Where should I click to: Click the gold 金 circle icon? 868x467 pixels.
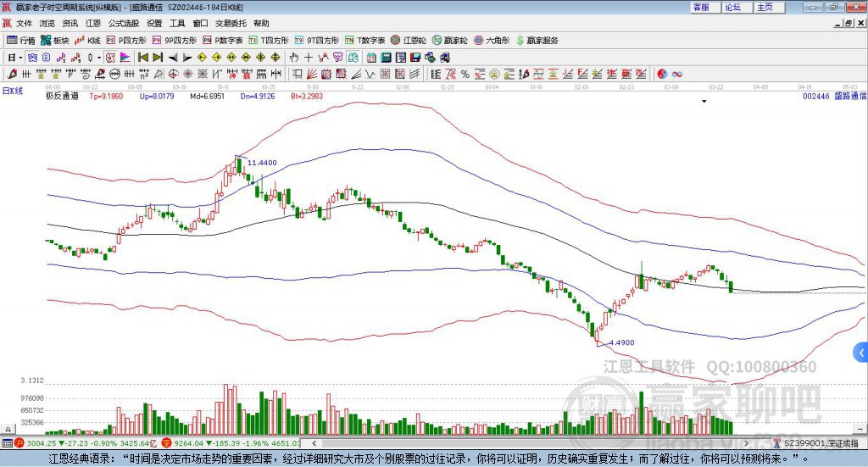click(494, 74)
